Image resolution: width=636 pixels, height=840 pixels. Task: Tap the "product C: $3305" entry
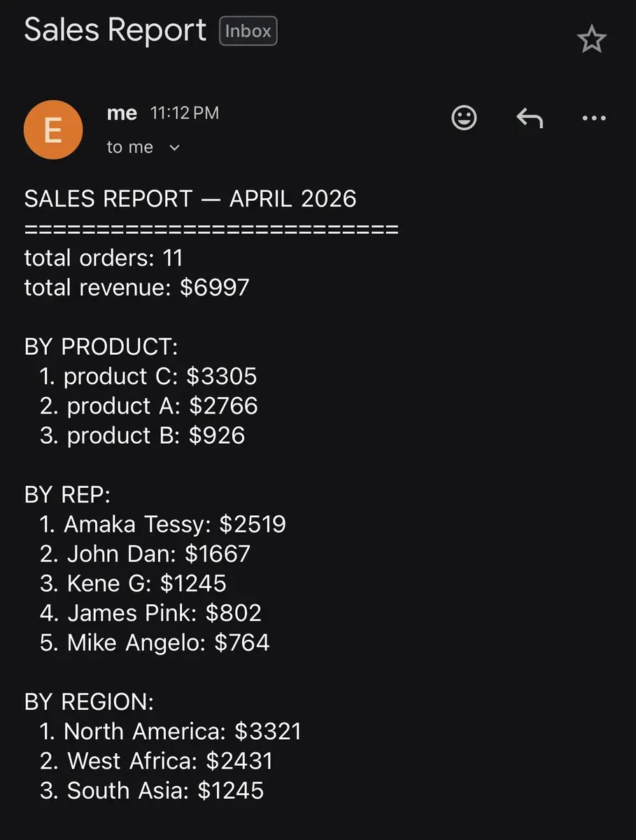[160, 377]
